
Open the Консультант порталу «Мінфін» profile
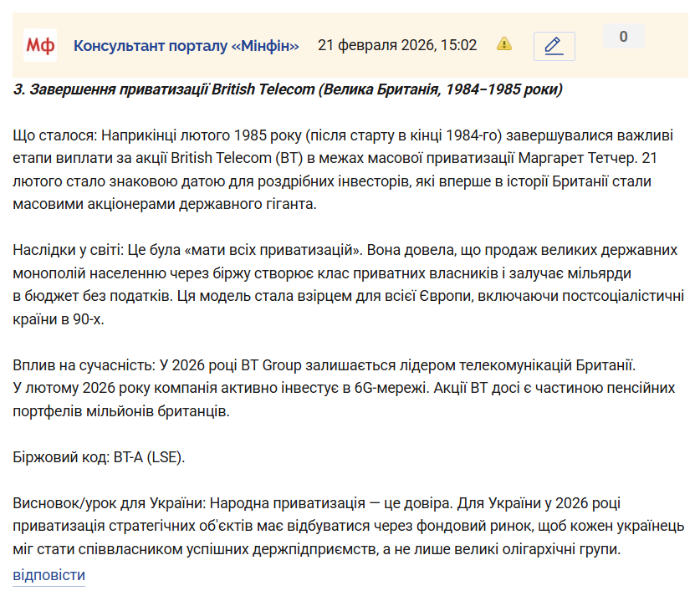tap(186, 45)
